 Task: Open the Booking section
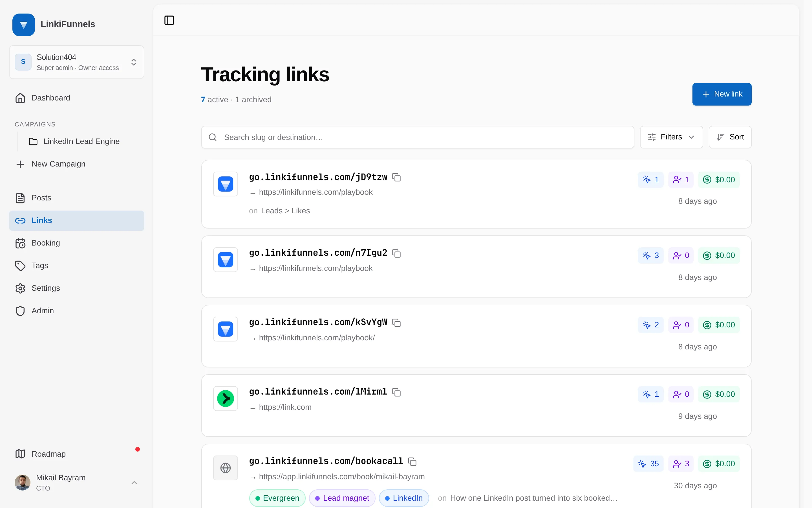[x=77, y=243]
